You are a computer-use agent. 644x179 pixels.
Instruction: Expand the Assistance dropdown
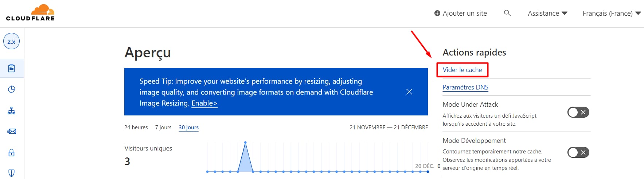pyautogui.click(x=547, y=13)
